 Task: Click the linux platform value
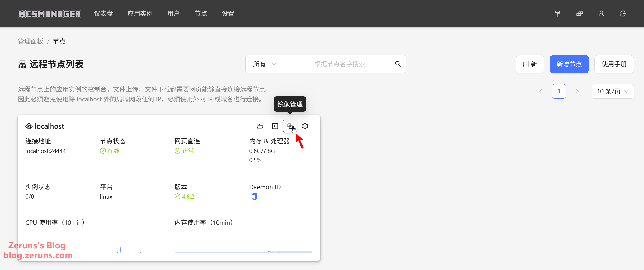[x=106, y=197]
